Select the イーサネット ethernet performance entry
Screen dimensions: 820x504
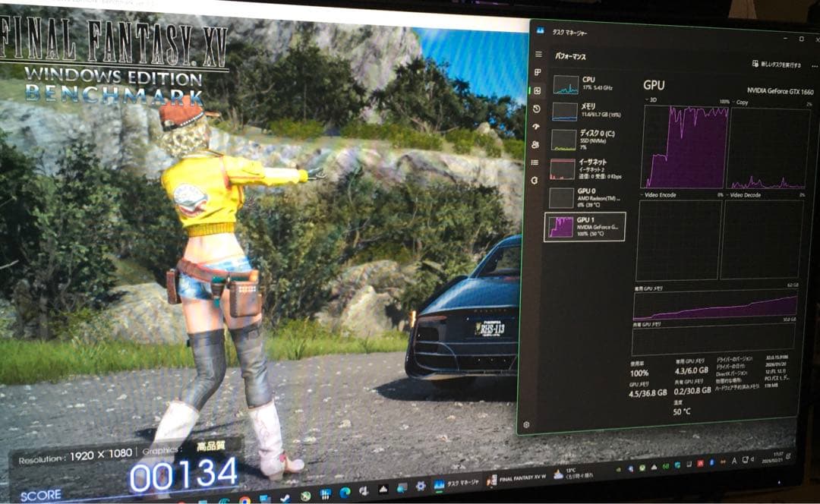click(585, 169)
